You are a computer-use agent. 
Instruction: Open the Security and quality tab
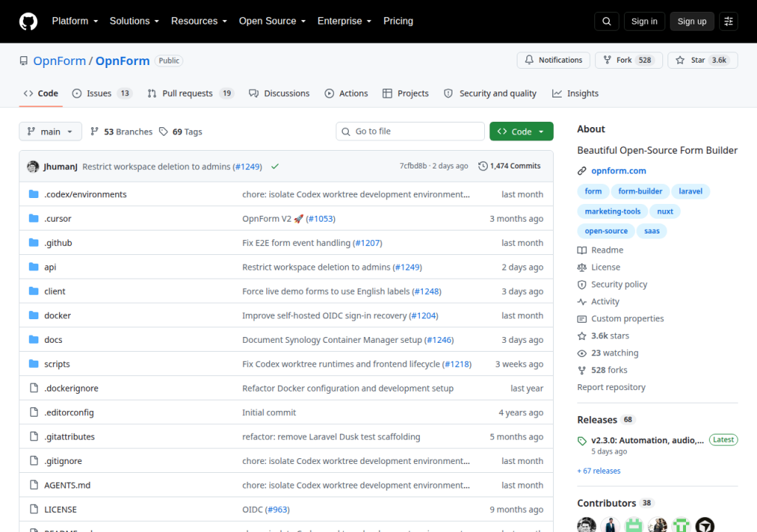click(x=490, y=93)
